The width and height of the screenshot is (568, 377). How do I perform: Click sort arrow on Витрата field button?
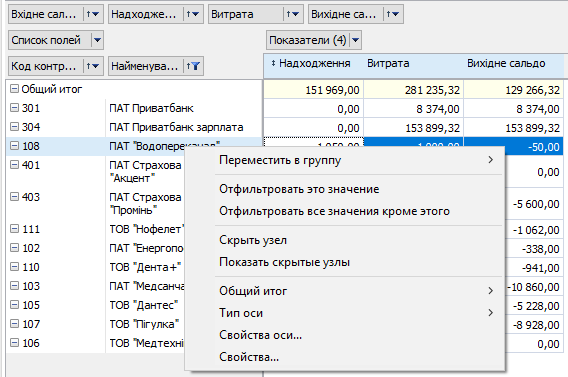[293, 14]
